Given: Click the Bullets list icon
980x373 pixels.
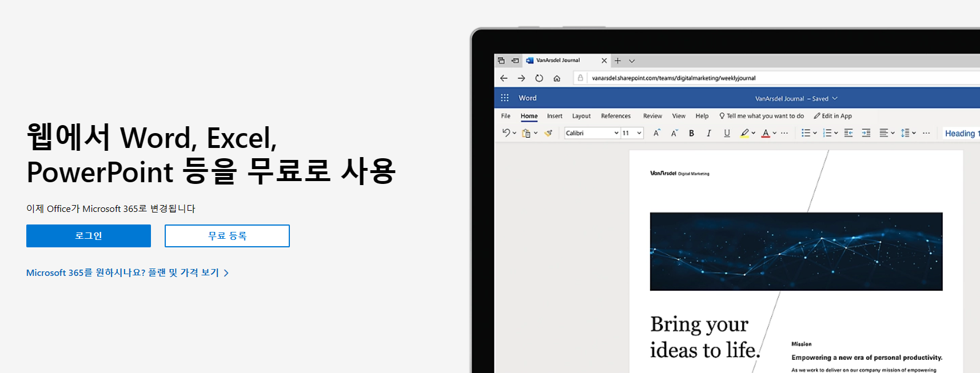Looking at the screenshot, I should [x=806, y=133].
